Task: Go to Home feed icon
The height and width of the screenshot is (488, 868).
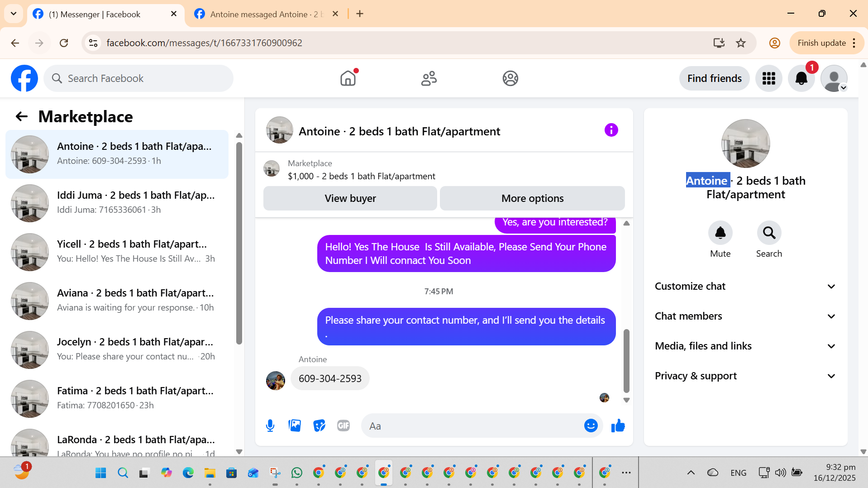Action: tap(348, 78)
